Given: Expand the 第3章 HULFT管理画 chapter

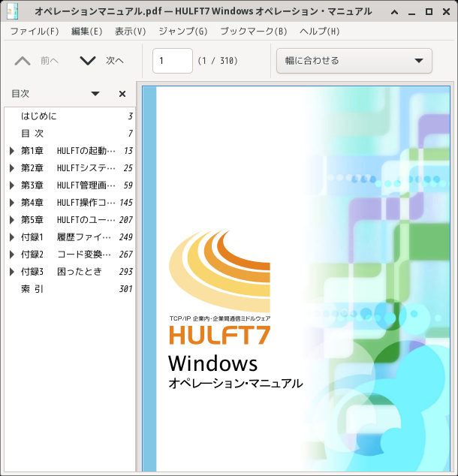Looking at the screenshot, I should pyautogui.click(x=12, y=185).
